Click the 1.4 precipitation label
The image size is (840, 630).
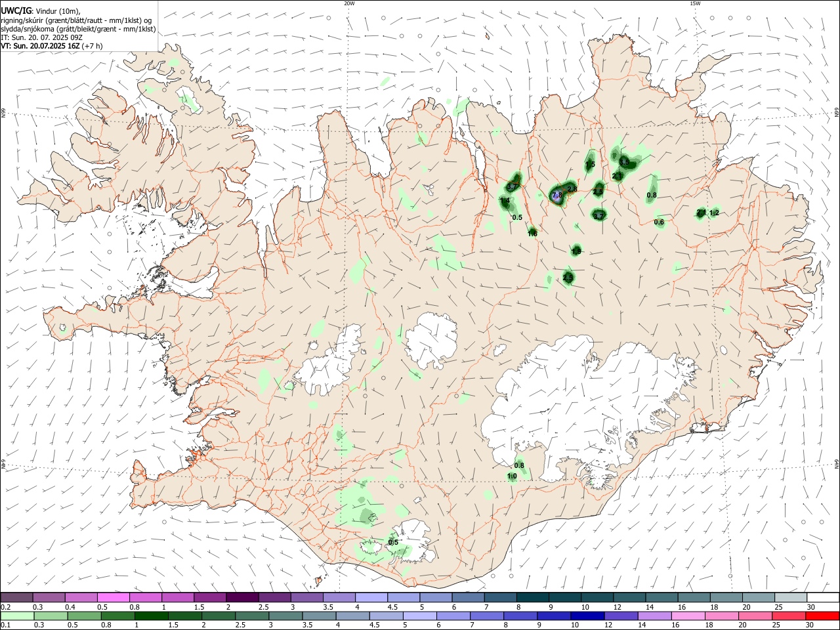pos(505,200)
